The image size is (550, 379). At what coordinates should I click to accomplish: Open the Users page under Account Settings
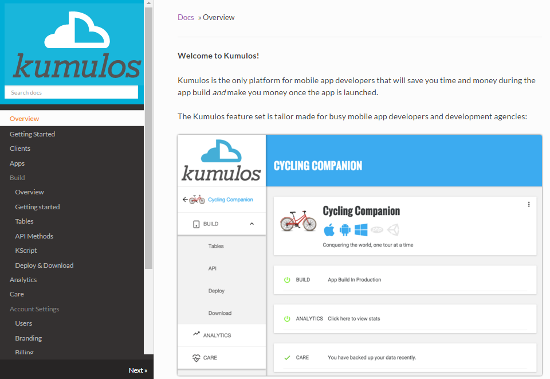[24, 323]
